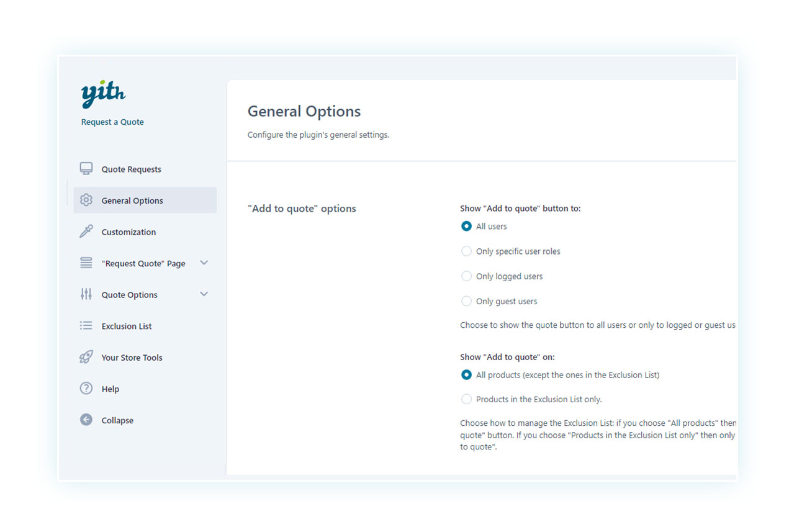Click the "Choose to show the quote button" description
807x532 pixels.
598,325
